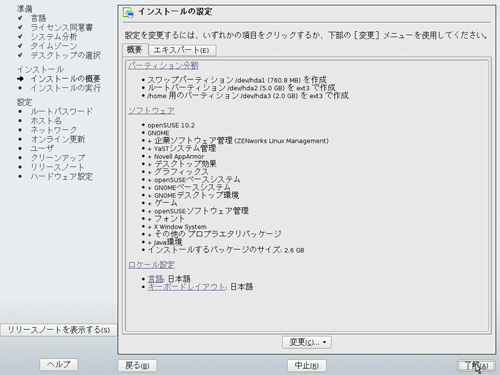This screenshot has height=375, width=500.
Task: Click the ゲーム entry
Action: click(x=163, y=203)
